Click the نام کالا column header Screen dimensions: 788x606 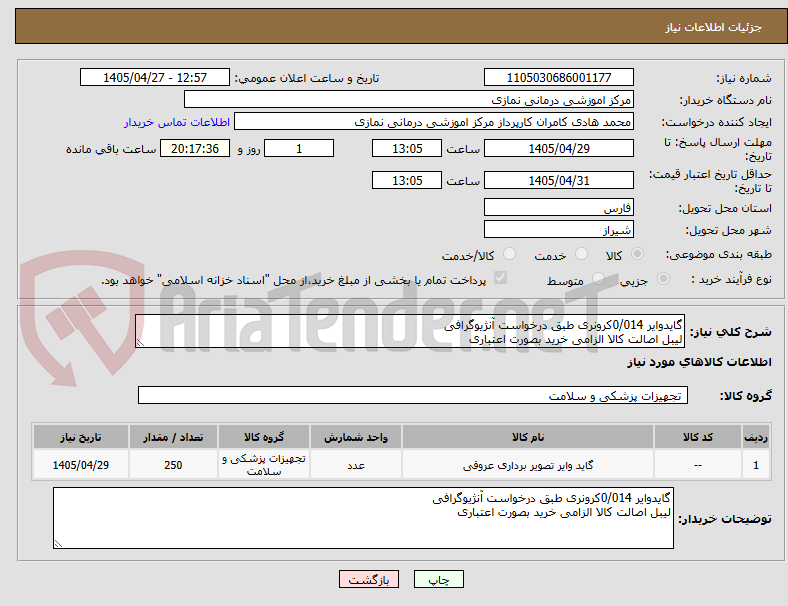click(528, 437)
